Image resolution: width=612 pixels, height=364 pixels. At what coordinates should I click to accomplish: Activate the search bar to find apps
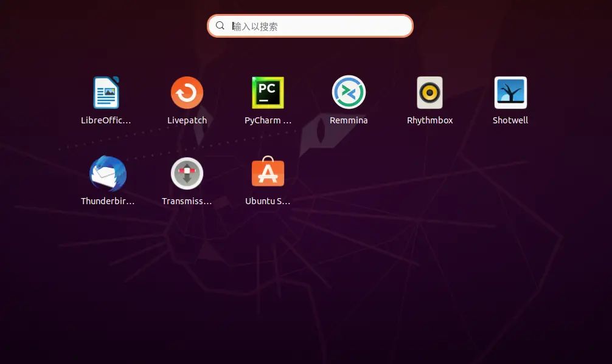coord(310,26)
